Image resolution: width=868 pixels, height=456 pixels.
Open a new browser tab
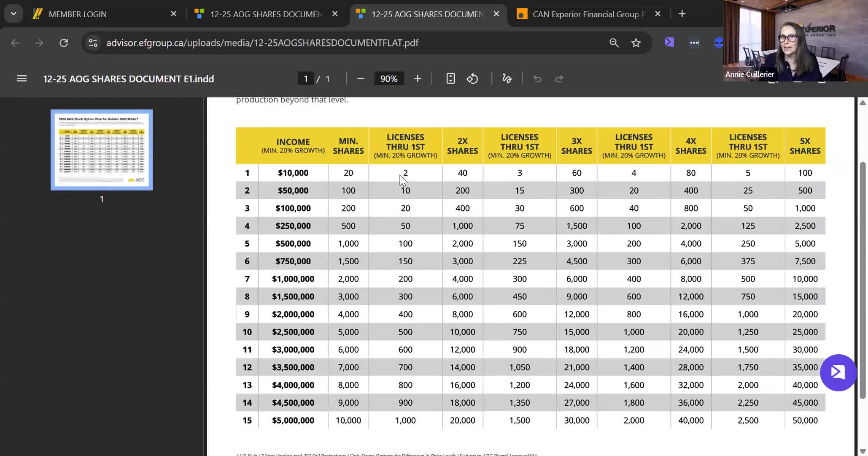(x=682, y=14)
